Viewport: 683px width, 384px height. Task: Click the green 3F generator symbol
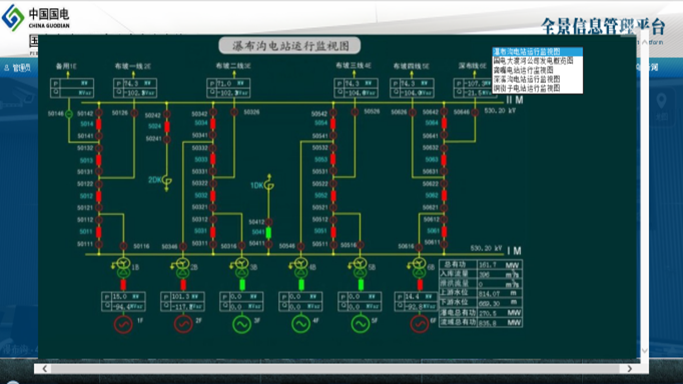[242, 324]
